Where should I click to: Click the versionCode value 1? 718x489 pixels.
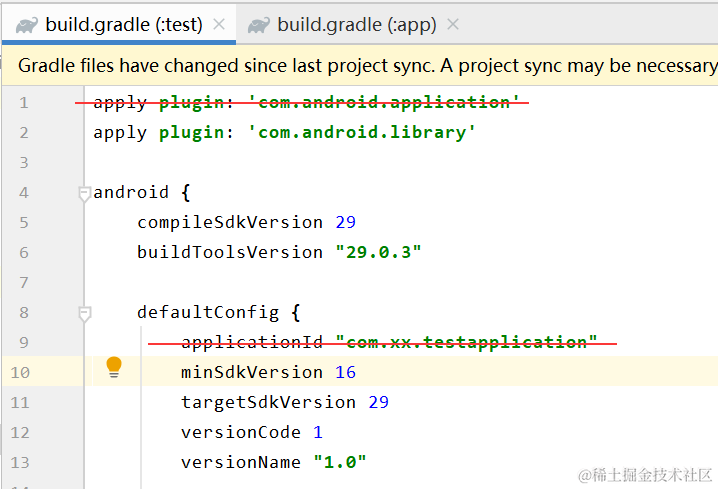(x=318, y=433)
